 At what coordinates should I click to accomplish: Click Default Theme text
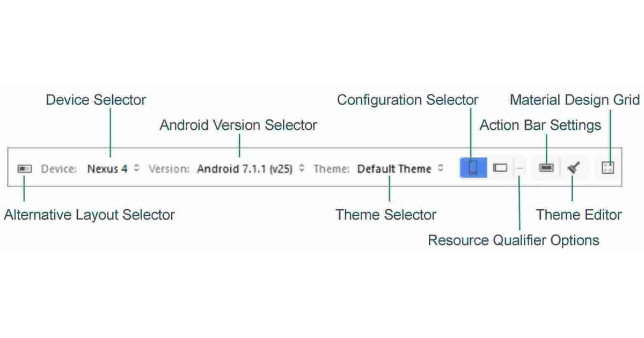point(394,168)
